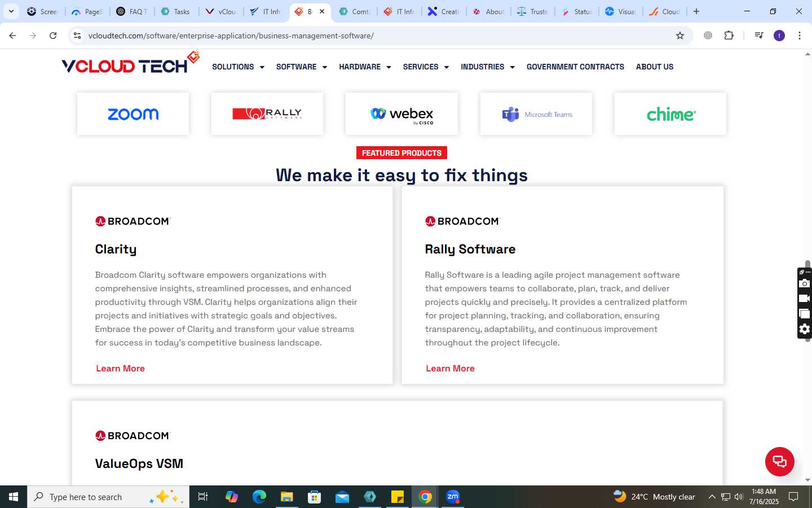Click scrollbar down arrow

pyautogui.click(x=807, y=480)
